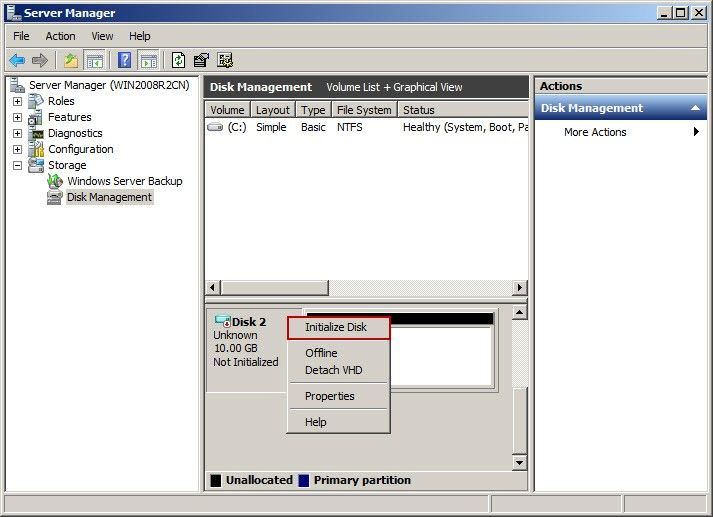
Task: Click the Disk 2 label
Action: tap(249, 322)
